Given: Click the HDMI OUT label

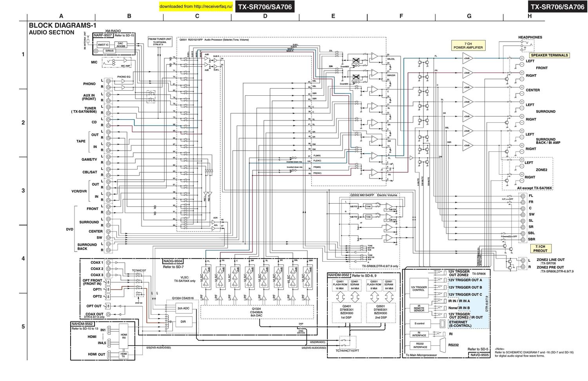Looking at the screenshot, I should pos(97,354).
